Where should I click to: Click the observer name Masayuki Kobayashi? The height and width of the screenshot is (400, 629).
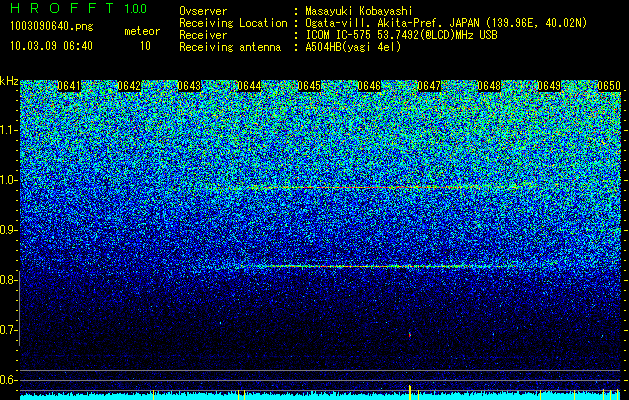pos(359,12)
